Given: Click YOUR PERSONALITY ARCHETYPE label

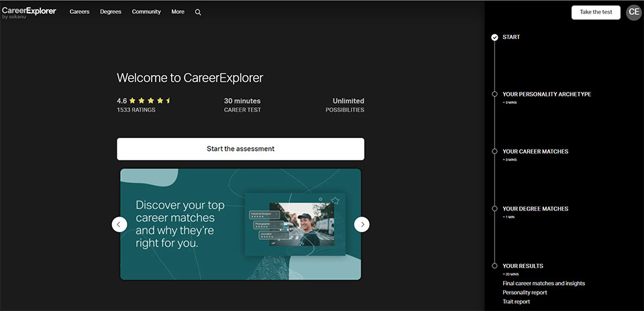Looking at the screenshot, I should (x=547, y=95).
